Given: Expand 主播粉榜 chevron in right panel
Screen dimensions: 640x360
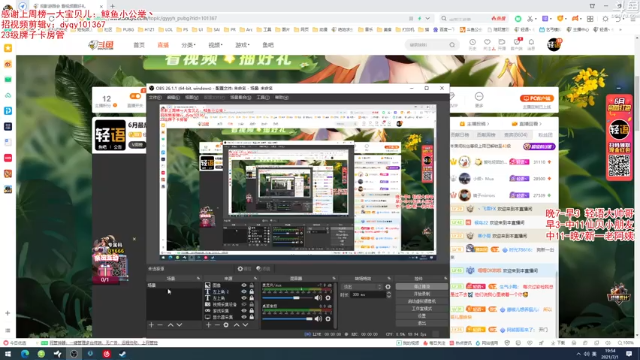Looking at the screenshot, I should 488,124.
